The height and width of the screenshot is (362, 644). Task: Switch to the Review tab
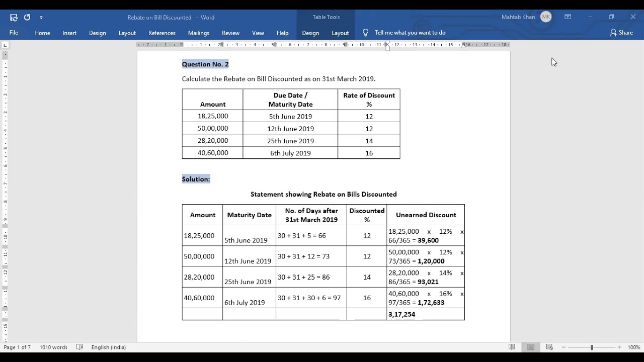click(x=230, y=33)
